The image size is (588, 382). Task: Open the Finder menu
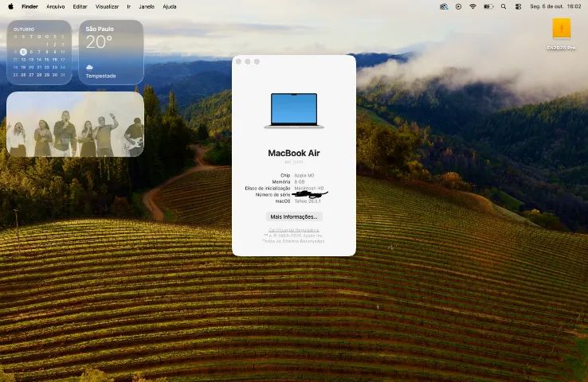pyautogui.click(x=29, y=6)
